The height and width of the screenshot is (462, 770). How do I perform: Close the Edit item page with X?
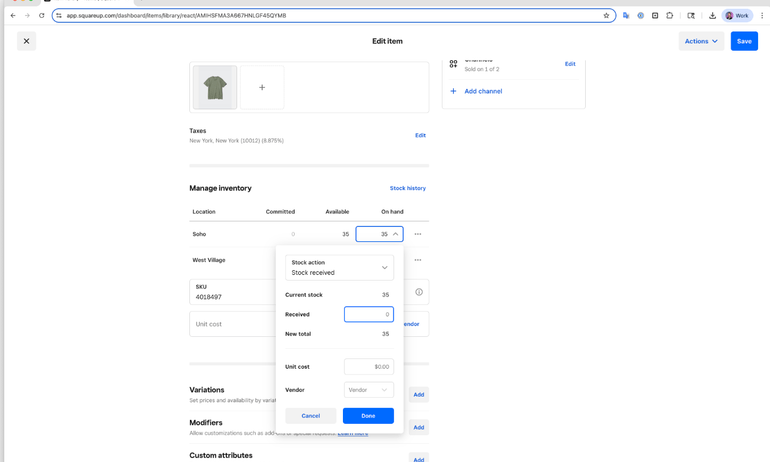pos(27,41)
